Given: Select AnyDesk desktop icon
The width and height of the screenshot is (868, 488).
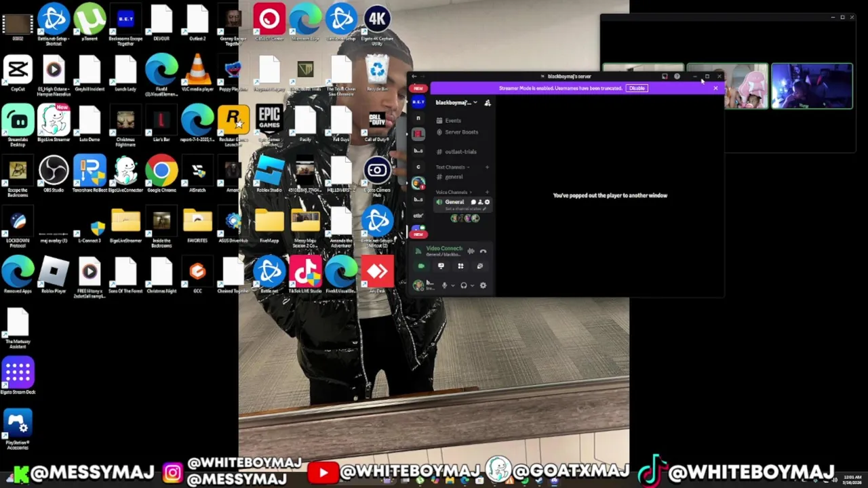Looking at the screenshot, I should click(x=377, y=276).
